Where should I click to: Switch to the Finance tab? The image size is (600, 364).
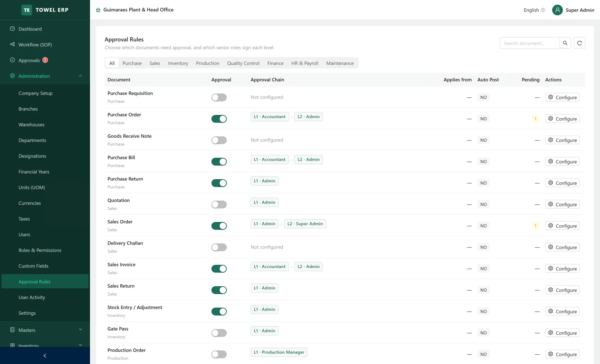click(275, 63)
